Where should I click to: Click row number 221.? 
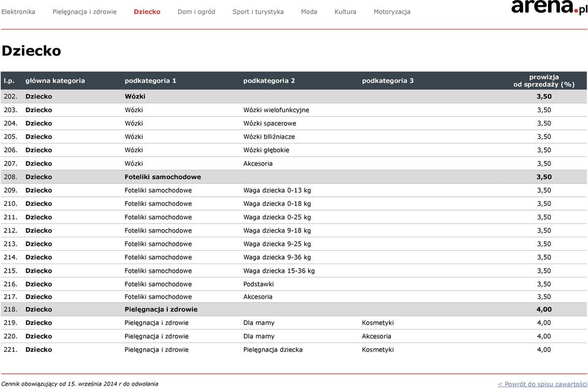pos(10,350)
